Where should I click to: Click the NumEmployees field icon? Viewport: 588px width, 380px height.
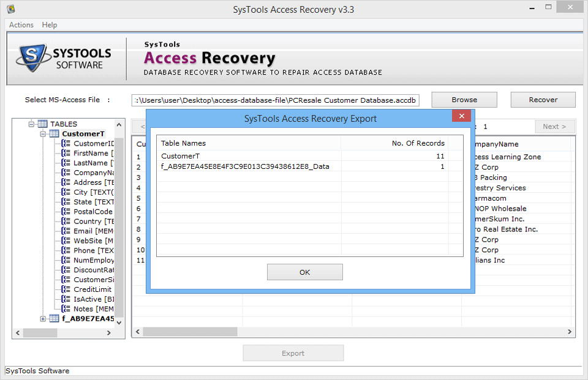66,261
